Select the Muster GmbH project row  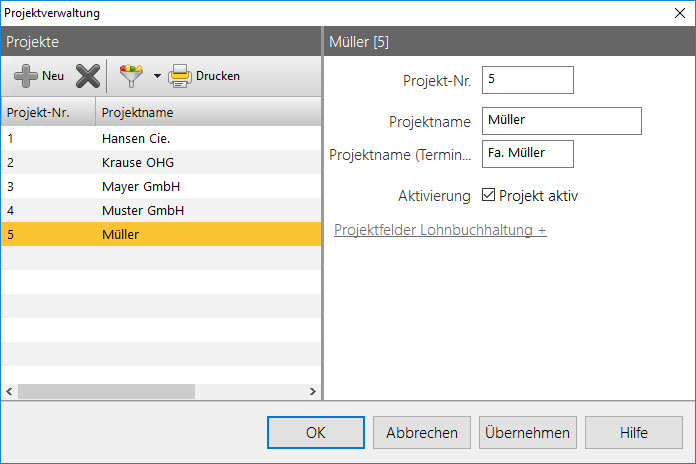(x=160, y=211)
